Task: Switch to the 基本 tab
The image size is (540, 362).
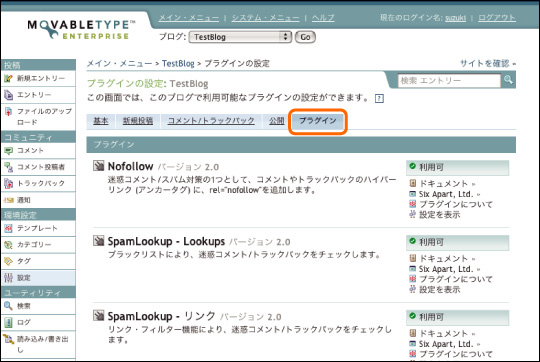Action: (x=101, y=121)
